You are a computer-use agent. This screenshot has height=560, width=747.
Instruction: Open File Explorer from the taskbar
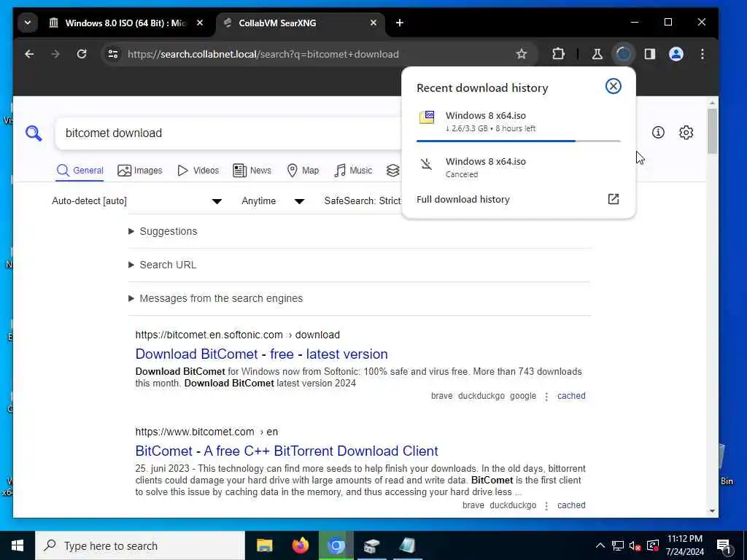point(264,545)
